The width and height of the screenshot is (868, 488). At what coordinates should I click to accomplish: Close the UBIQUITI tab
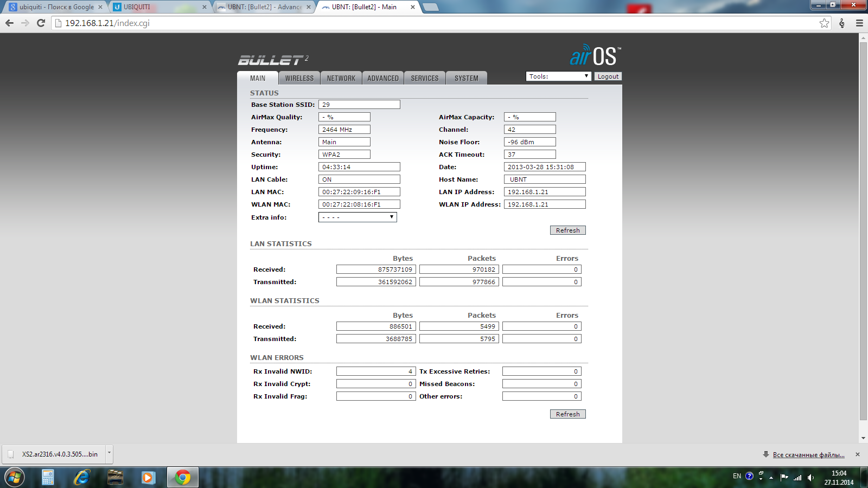(x=204, y=7)
